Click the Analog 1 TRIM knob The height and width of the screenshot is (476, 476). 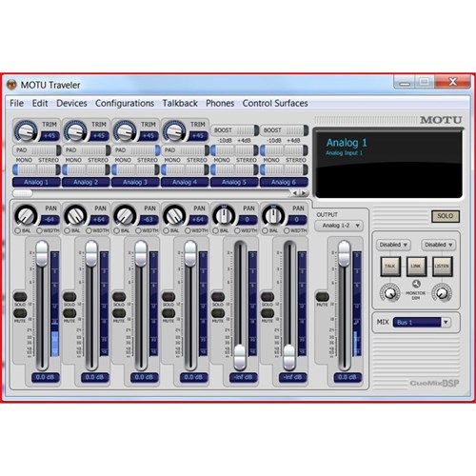click(x=26, y=130)
